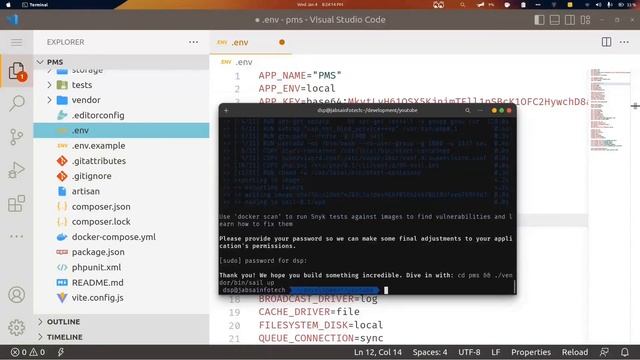Click unsaved dot on .env tab
Screen dimensions: 640x360
point(282,42)
